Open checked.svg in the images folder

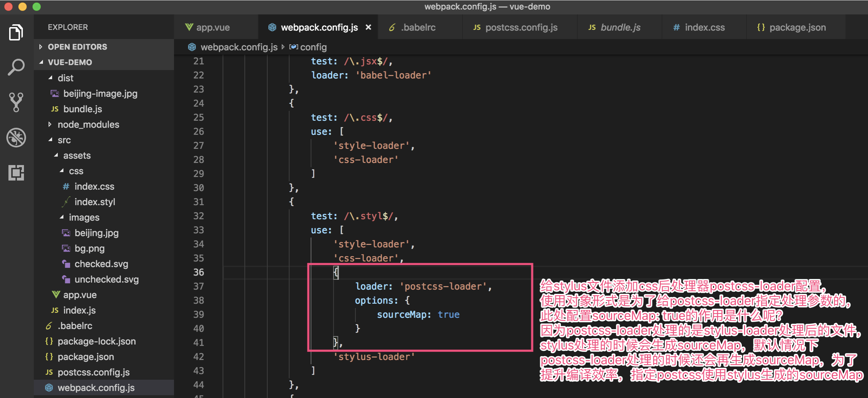pos(101,264)
